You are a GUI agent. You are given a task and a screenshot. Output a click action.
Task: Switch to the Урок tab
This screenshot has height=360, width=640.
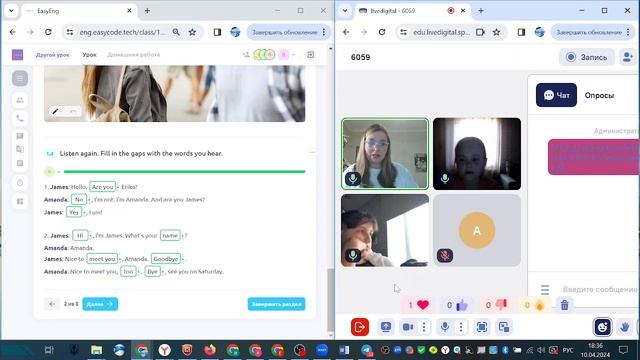click(x=89, y=55)
